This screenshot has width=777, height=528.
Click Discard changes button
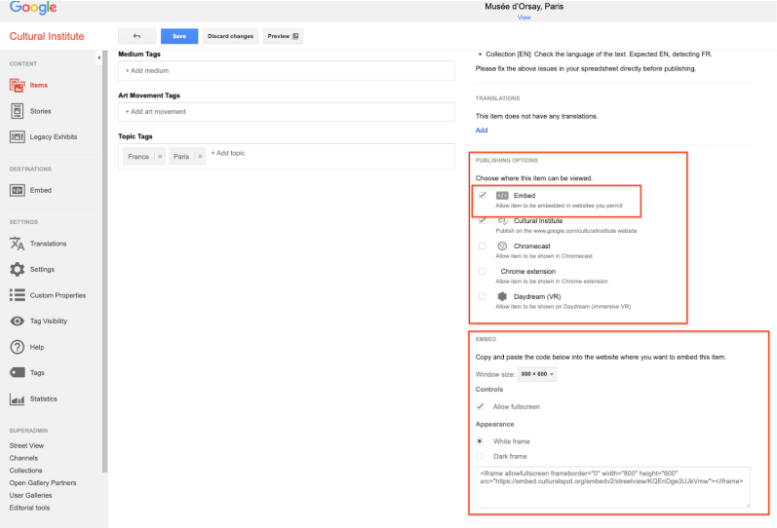[x=230, y=36]
